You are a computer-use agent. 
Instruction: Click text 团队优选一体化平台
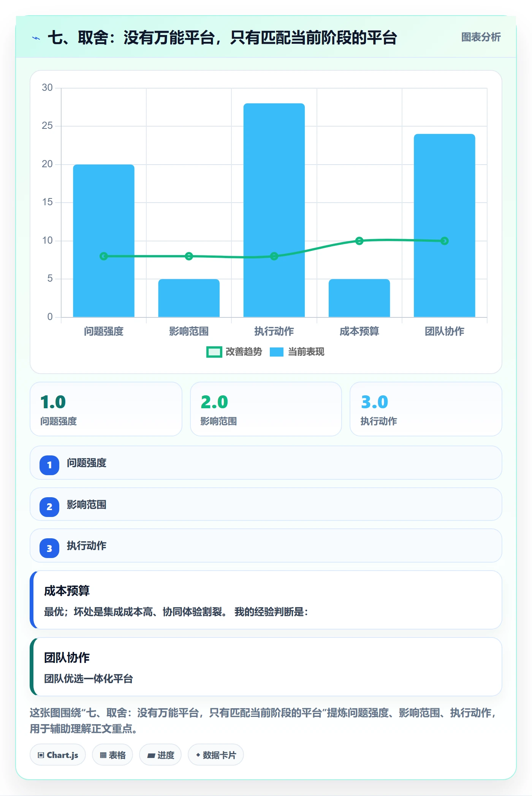[x=89, y=679]
